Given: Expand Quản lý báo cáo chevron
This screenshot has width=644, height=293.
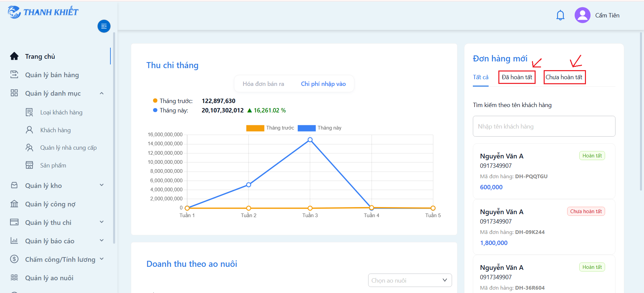Looking at the screenshot, I should point(102,241).
